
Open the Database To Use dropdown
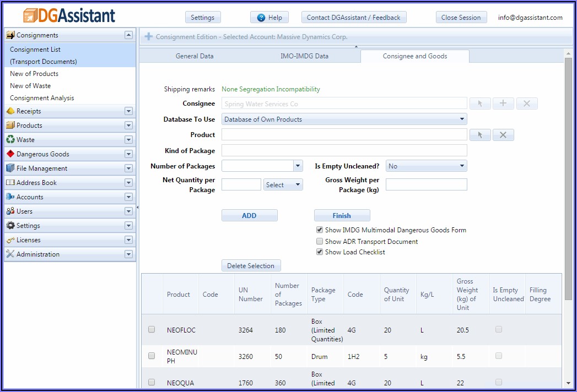pyautogui.click(x=344, y=119)
